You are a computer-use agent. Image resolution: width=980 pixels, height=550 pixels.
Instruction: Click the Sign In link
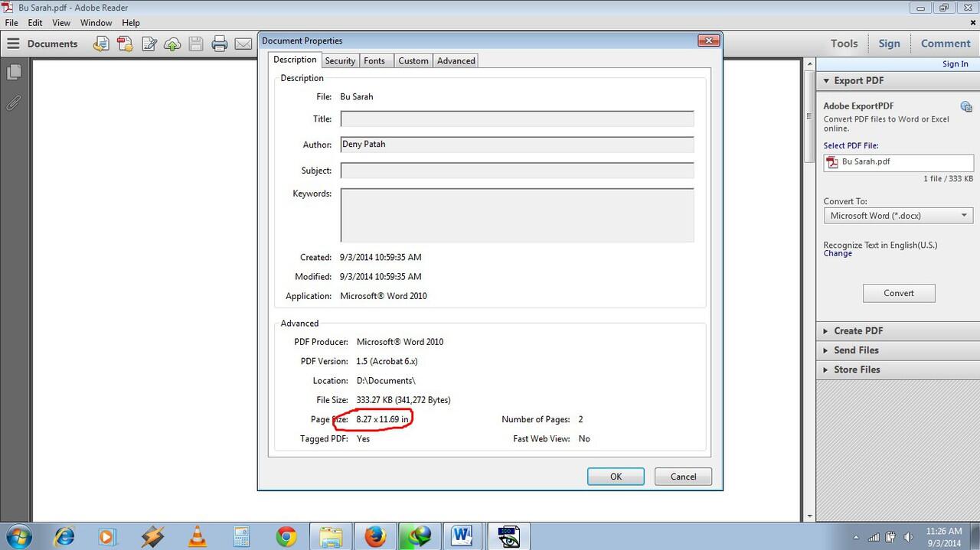coord(955,64)
